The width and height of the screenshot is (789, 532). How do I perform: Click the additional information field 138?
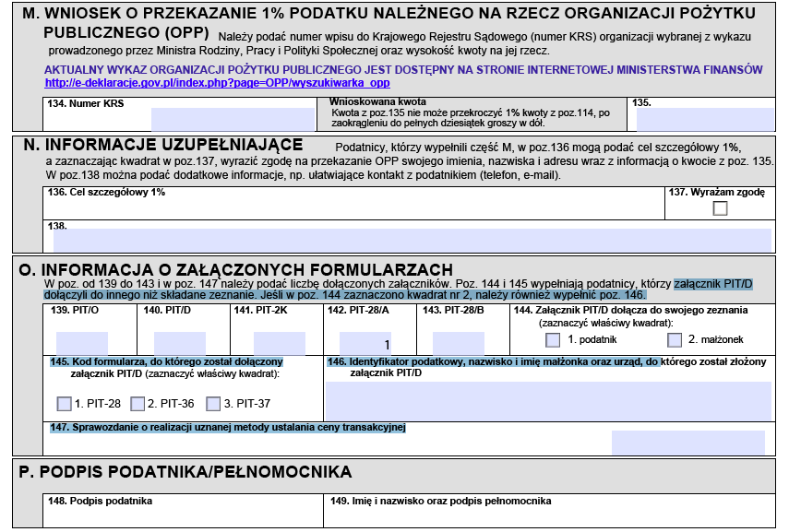[412, 241]
